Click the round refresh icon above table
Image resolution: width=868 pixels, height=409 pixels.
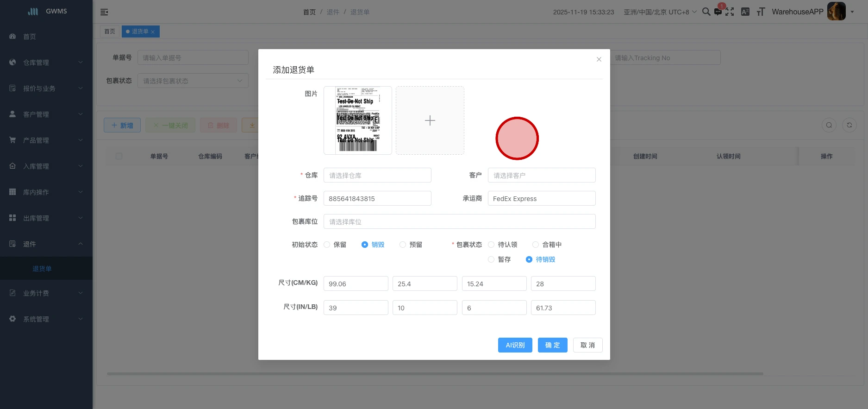coord(849,125)
